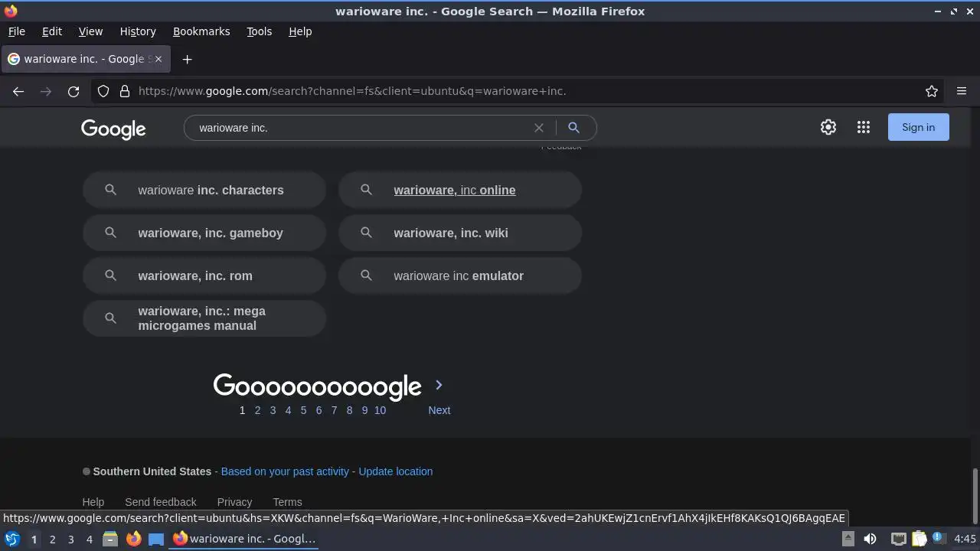Open Google quick settings gear
Viewport: 980px width, 551px height.
tap(828, 127)
